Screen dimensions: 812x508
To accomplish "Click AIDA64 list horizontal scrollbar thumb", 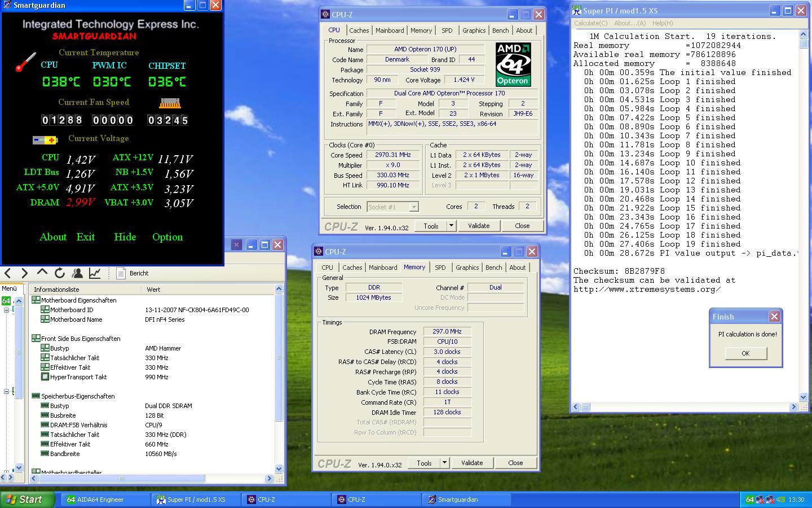I will click(122, 478).
